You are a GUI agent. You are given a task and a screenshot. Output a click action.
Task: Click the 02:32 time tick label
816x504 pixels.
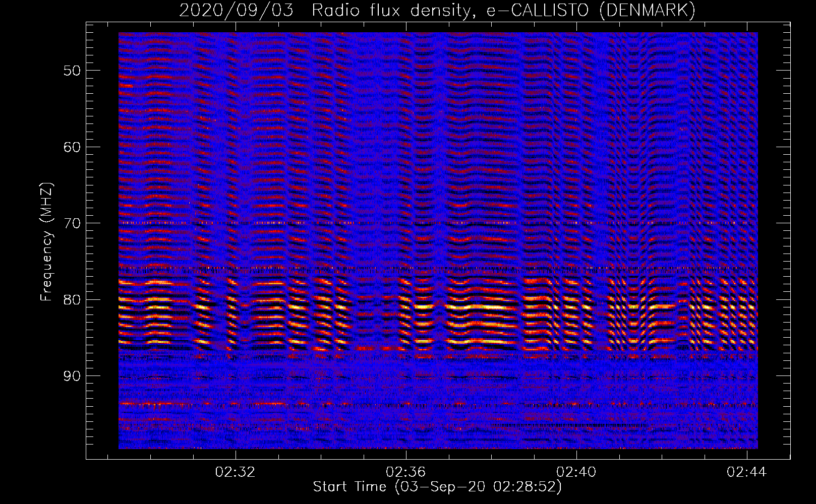click(235, 472)
